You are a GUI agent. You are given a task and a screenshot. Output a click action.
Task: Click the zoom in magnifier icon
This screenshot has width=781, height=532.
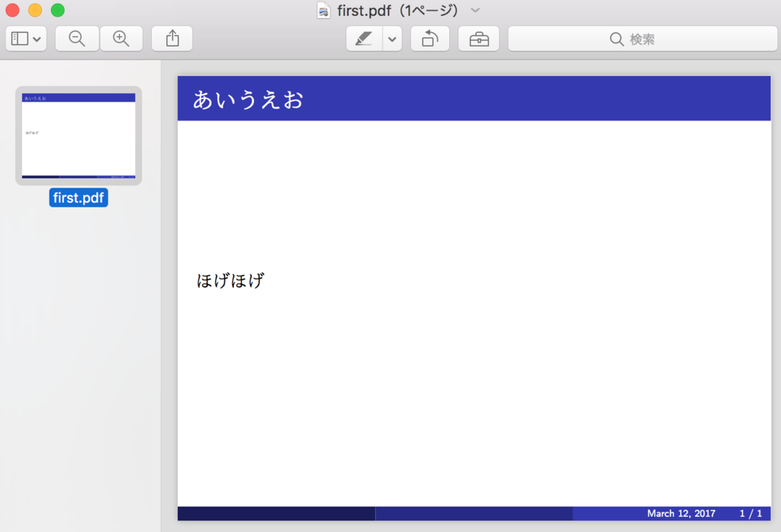coord(121,38)
